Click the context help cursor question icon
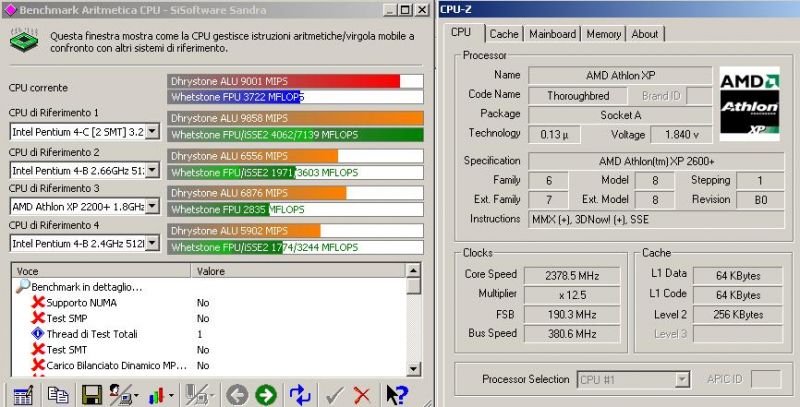This screenshot has height=407, width=800. tap(396, 395)
